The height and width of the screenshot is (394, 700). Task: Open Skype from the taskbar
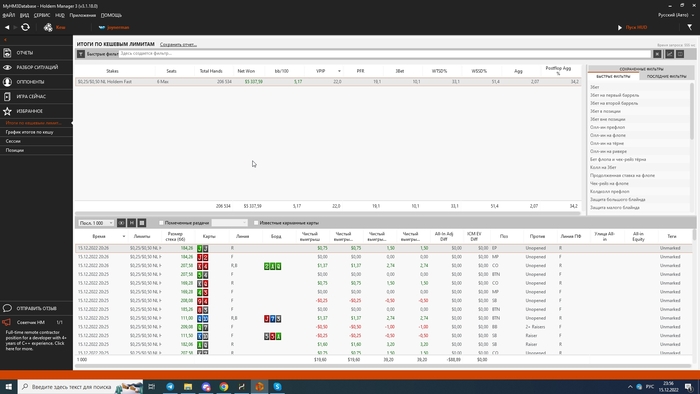277,387
